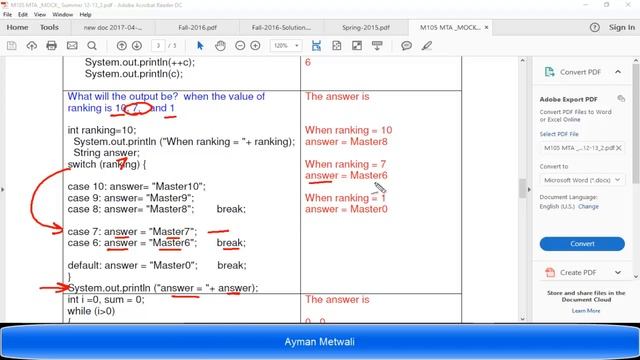Open the Edit menu

[x=23, y=14]
